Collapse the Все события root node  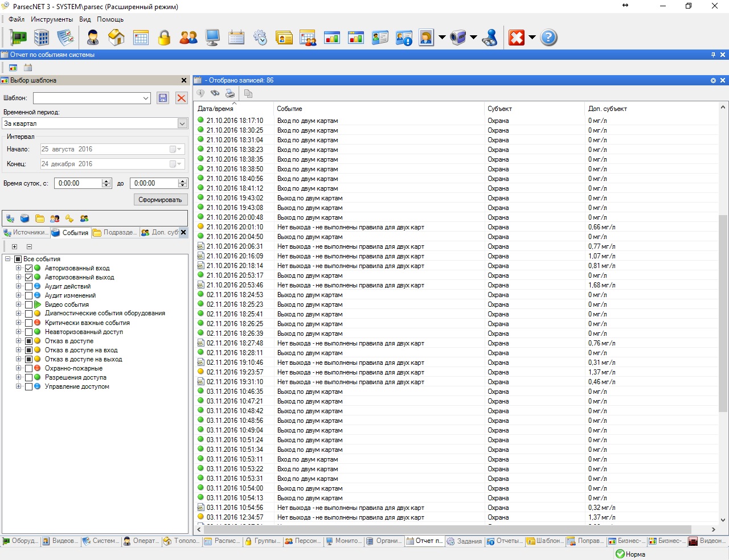click(x=8, y=259)
